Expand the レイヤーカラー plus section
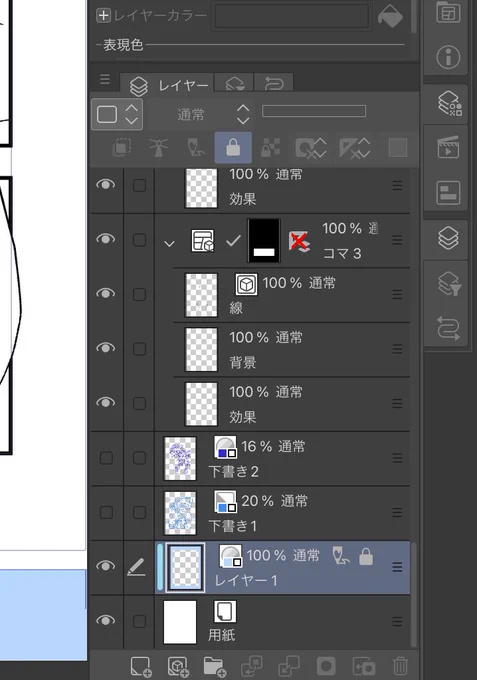Screen dimensions: 477x680 [x=103, y=16]
